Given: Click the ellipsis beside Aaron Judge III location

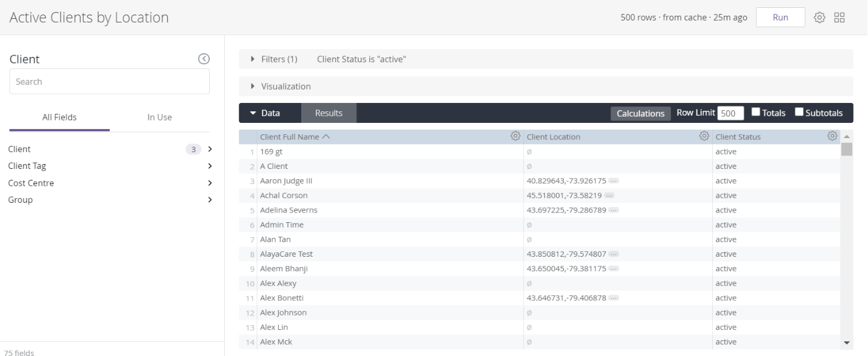Looking at the screenshot, I should [613, 181].
